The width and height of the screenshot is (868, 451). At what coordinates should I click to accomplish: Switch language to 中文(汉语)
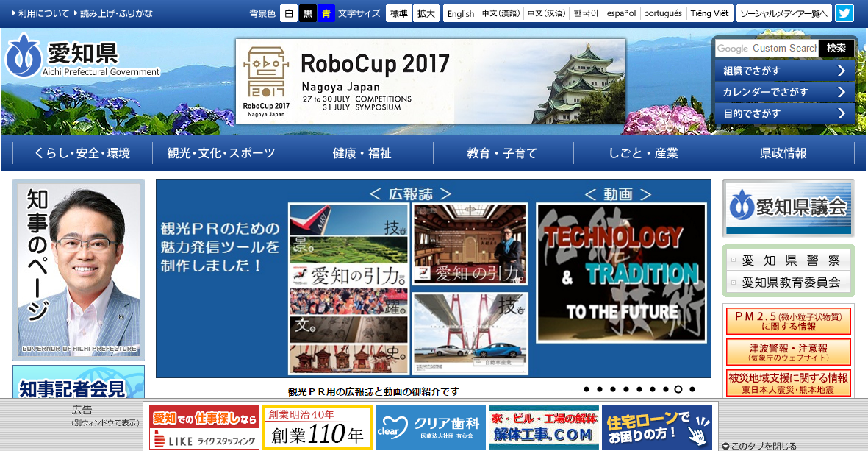(x=546, y=13)
